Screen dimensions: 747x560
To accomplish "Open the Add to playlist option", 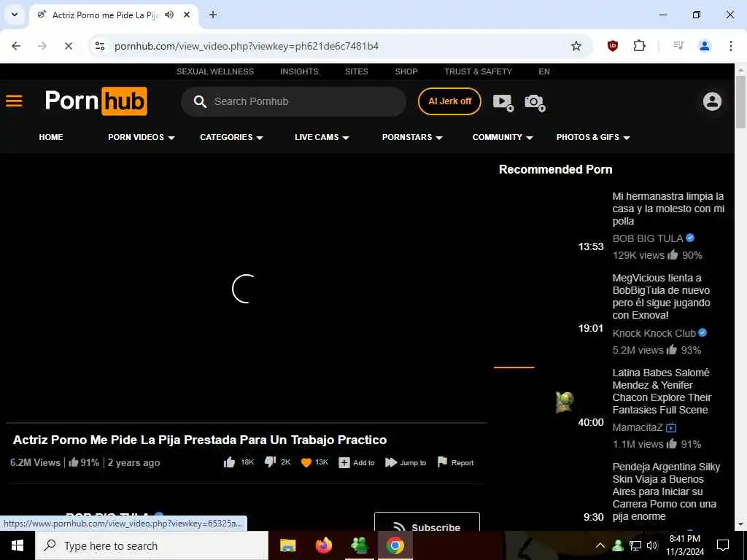I will pos(356,462).
